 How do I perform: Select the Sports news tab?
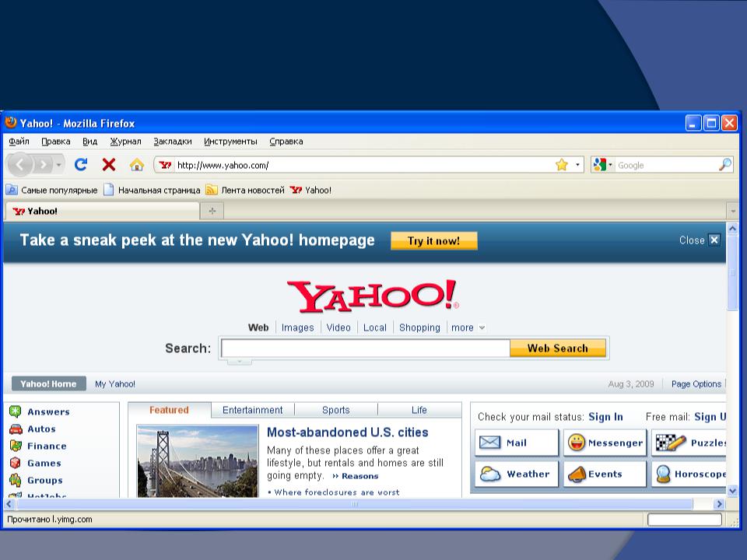336,410
